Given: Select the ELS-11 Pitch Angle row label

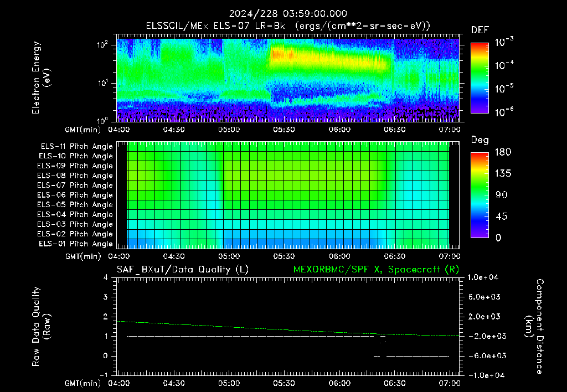Looking at the screenshot, I should tap(76, 147).
